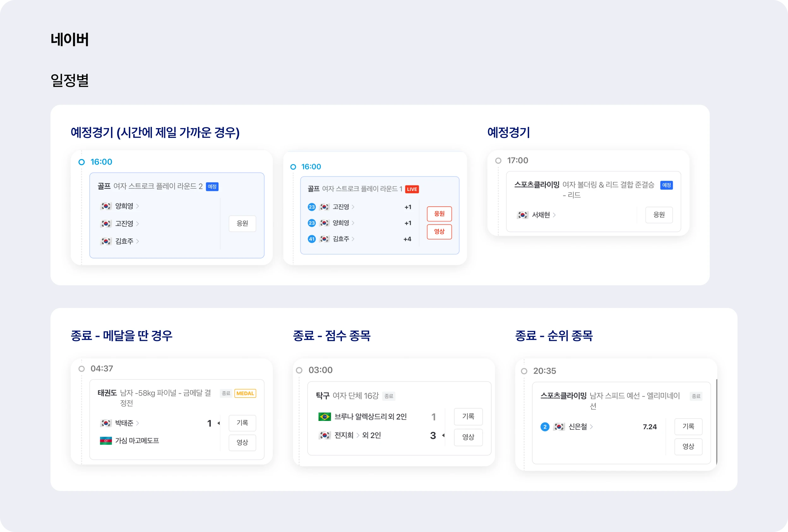Image resolution: width=788 pixels, height=532 pixels.
Task: Open 김효주 chevron in 라운드 2 card
Action: tap(137, 241)
